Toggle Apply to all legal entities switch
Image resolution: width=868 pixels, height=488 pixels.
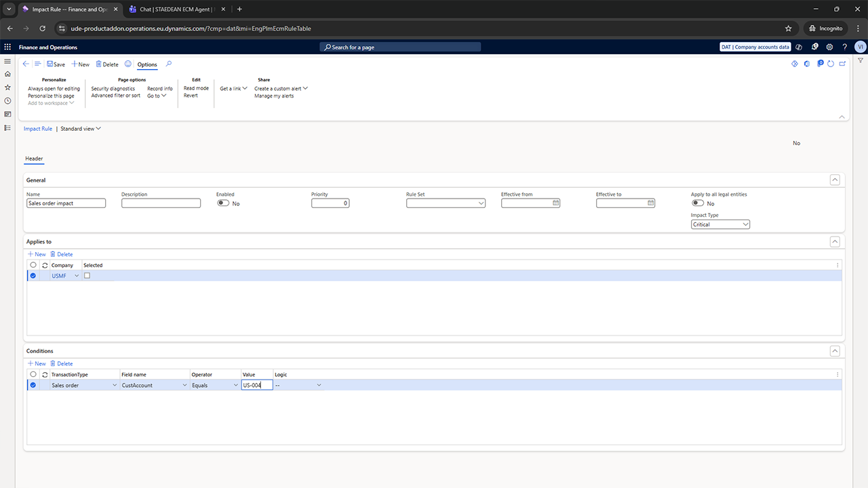698,203
